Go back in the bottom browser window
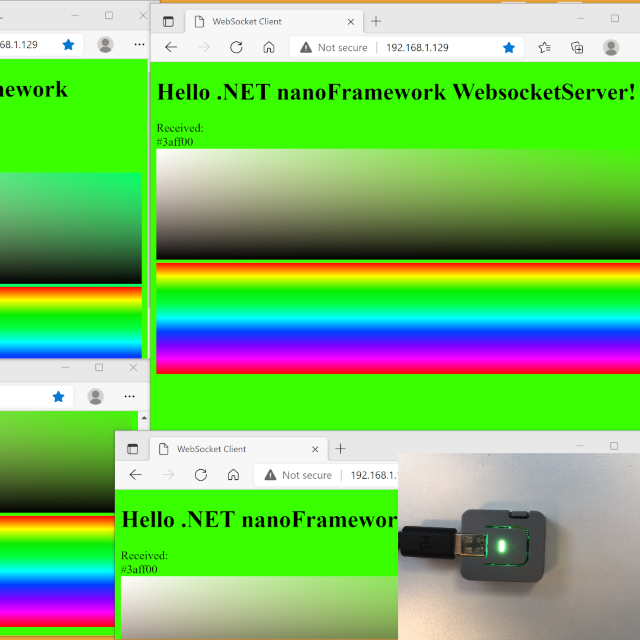The width and height of the screenshot is (640, 640). 135,475
